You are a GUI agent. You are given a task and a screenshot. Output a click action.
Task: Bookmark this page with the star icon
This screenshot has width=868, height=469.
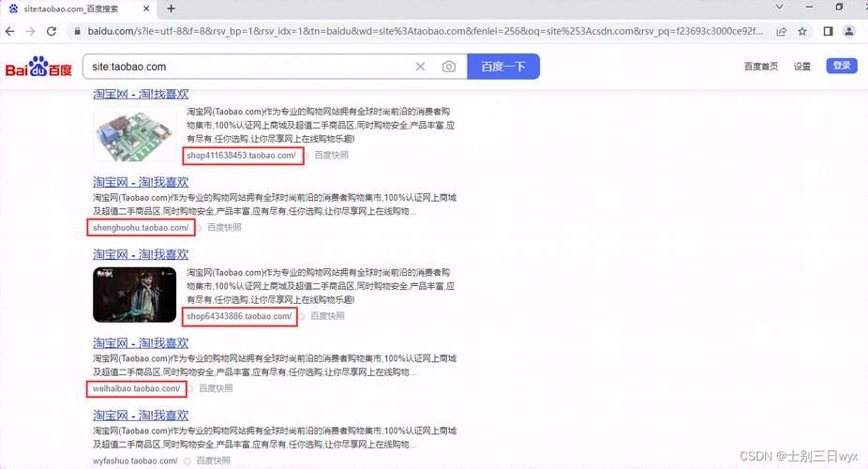point(804,31)
